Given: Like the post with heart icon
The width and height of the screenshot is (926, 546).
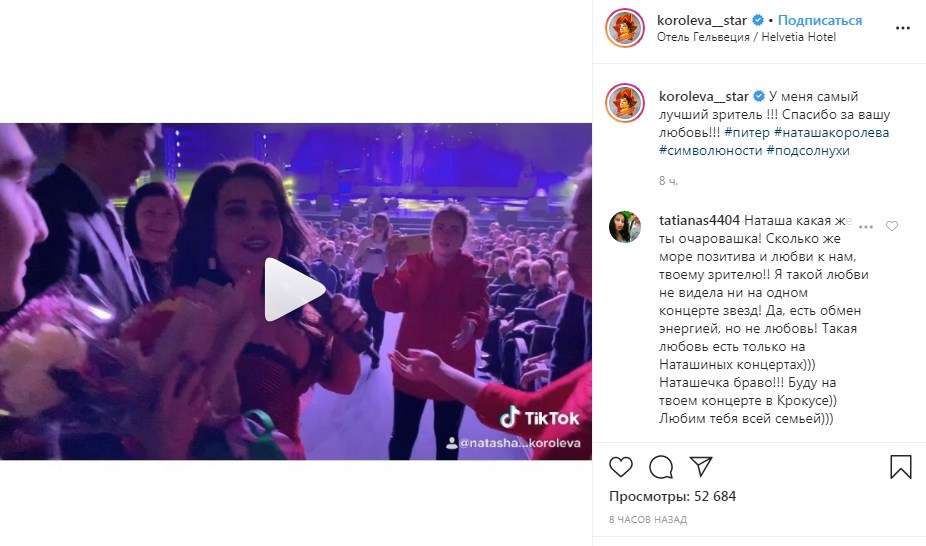Looking at the screenshot, I should (621, 467).
